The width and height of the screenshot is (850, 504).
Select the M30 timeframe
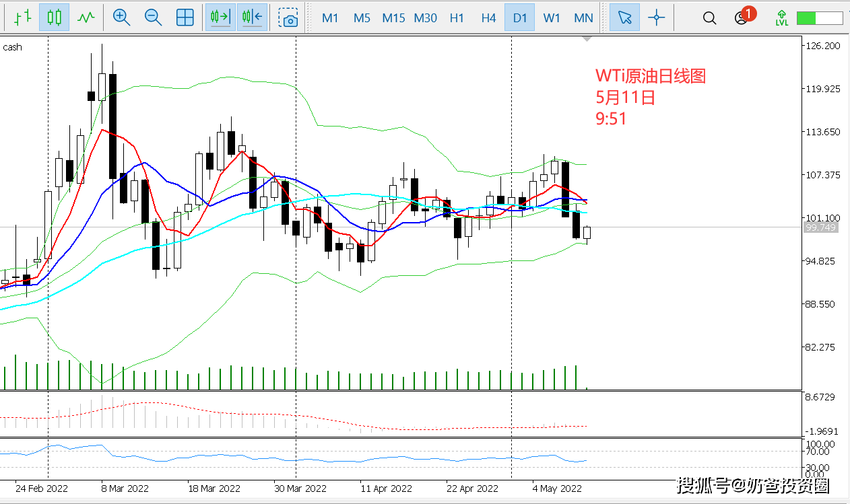click(x=425, y=17)
